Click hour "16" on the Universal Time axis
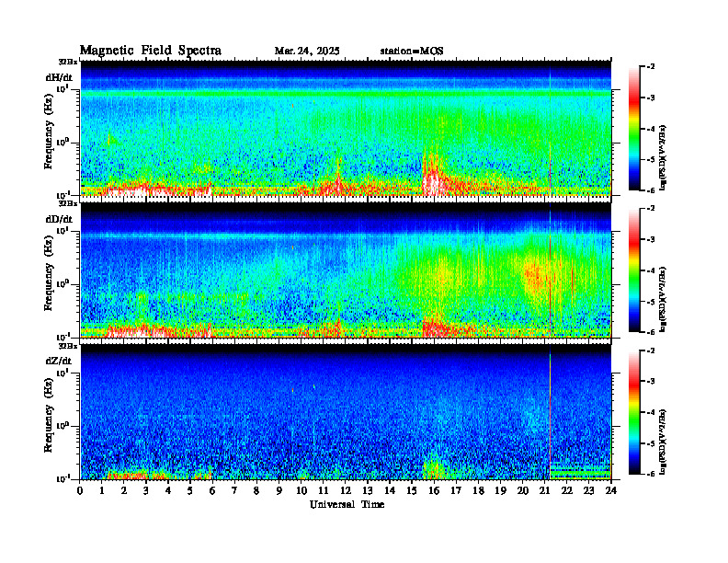 (434, 491)
